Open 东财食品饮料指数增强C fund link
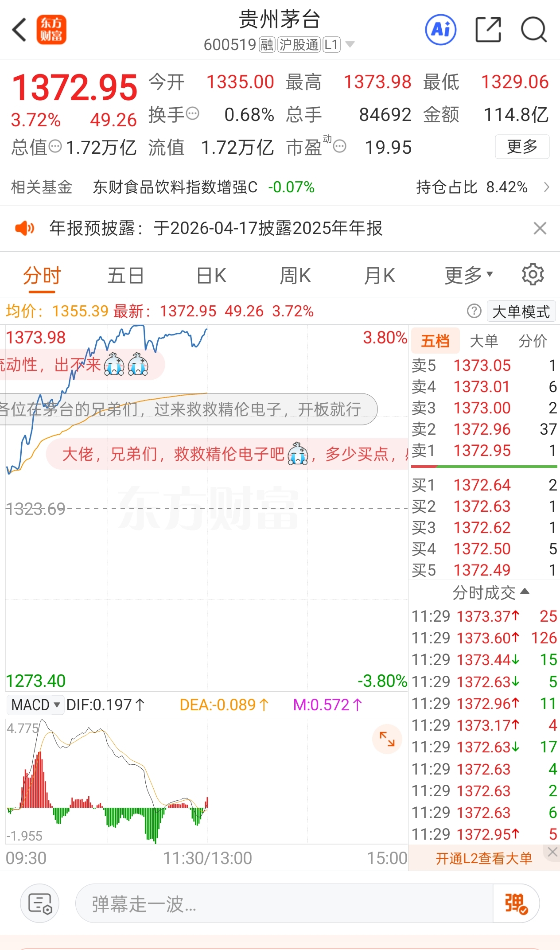 (x=175, y=187)
